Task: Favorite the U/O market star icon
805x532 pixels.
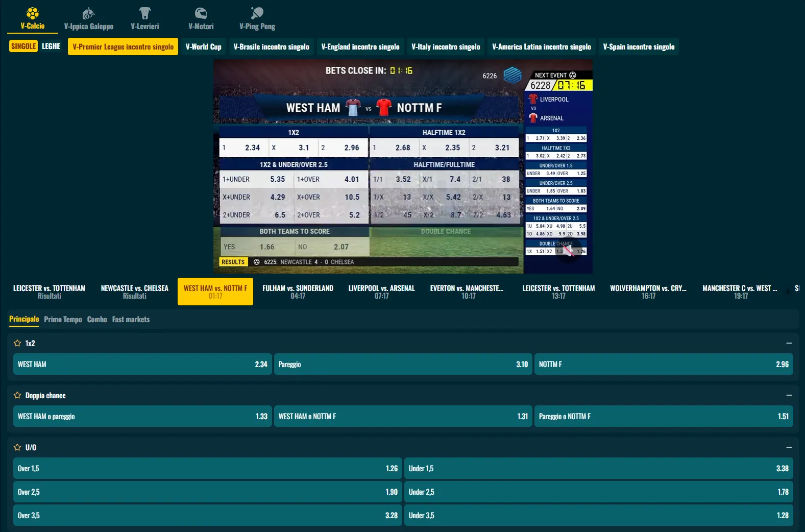Action: [x=17, y=447]
